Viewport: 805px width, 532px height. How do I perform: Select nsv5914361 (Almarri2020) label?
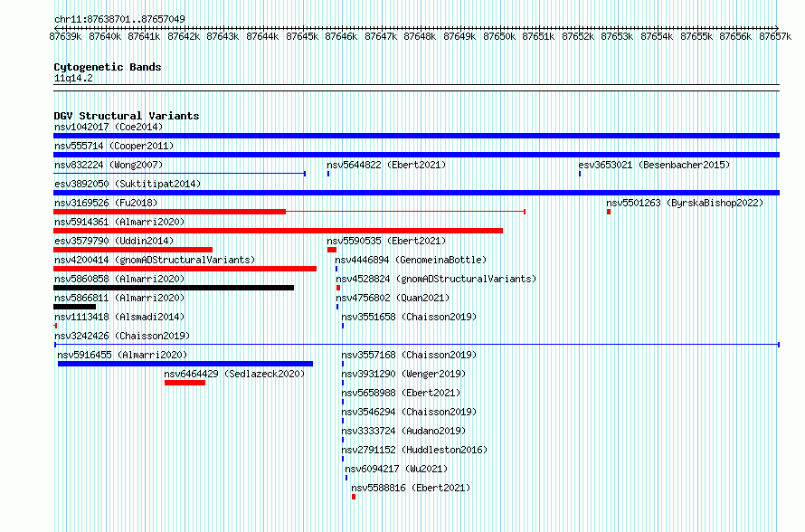coord(119,222)
